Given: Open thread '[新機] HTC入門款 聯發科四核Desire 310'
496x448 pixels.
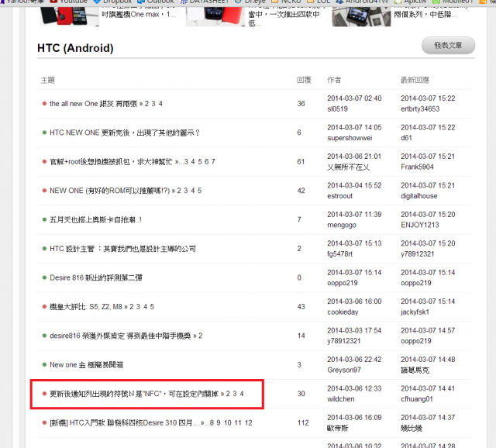Looking at the screenshot, I should click(x=124, y=422).
